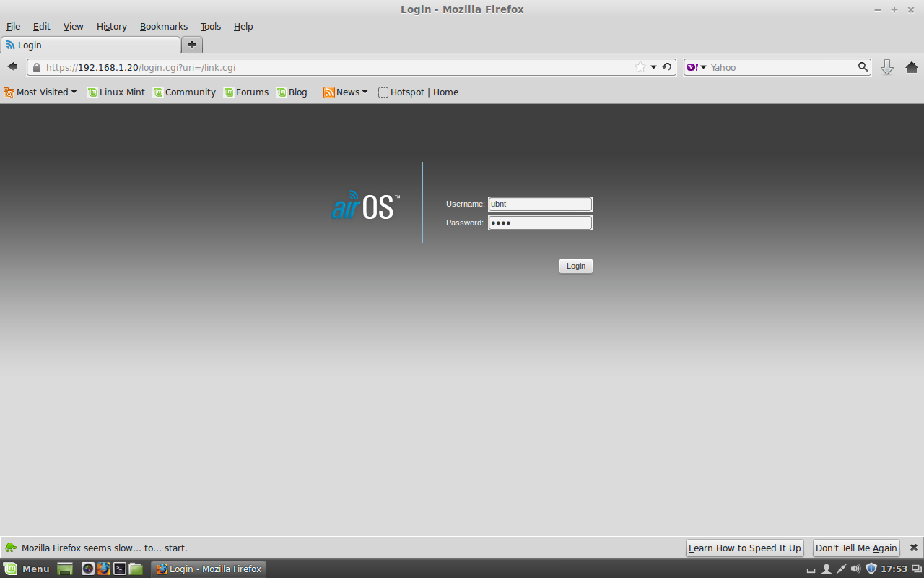Viewport: 924px width, 578px height.
Task: Click the round settings launcher in panel
Action: click(x=88, y=569)
